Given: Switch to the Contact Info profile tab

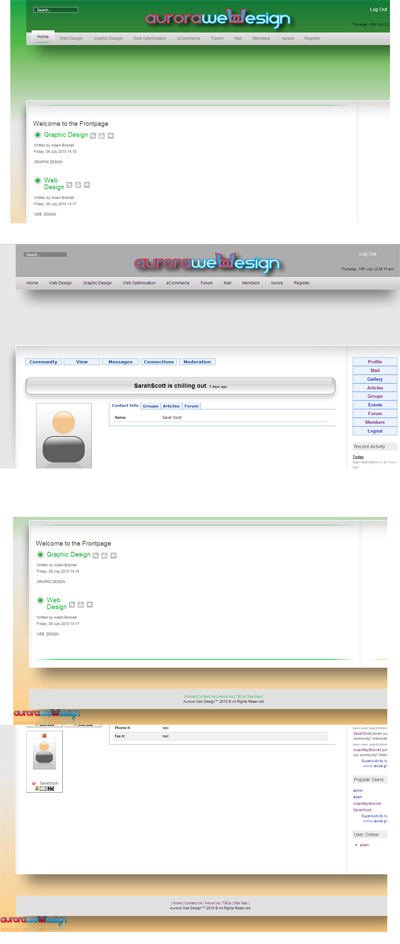Looking at the screenshot, I should 125,406.
